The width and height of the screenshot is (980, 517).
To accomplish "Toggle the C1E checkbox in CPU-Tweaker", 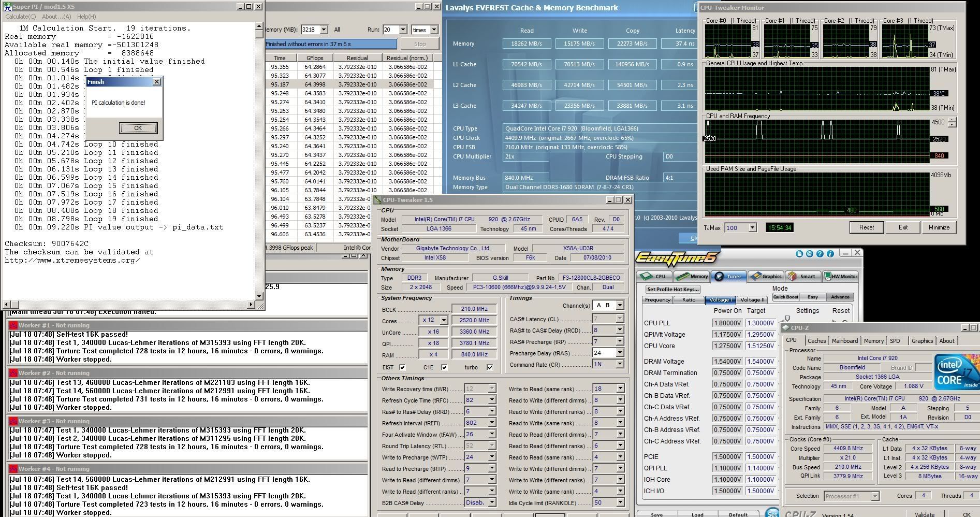I will (x=444, y=367).
